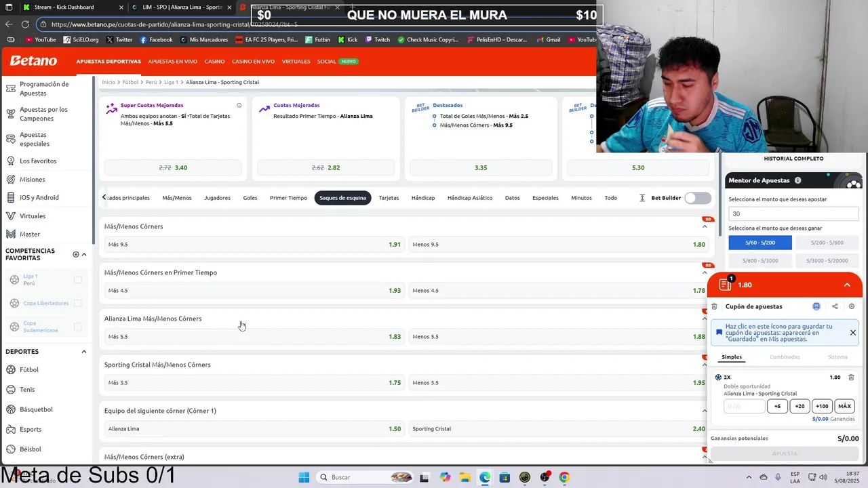This screenshot has height=488, width=868.
Task: Add +20 to stake
Action: point(800,407)
